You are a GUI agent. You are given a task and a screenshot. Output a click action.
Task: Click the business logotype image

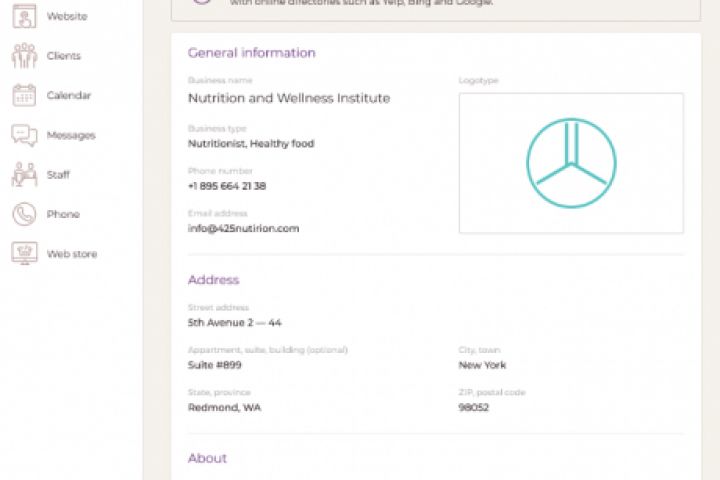click(571, 163)
